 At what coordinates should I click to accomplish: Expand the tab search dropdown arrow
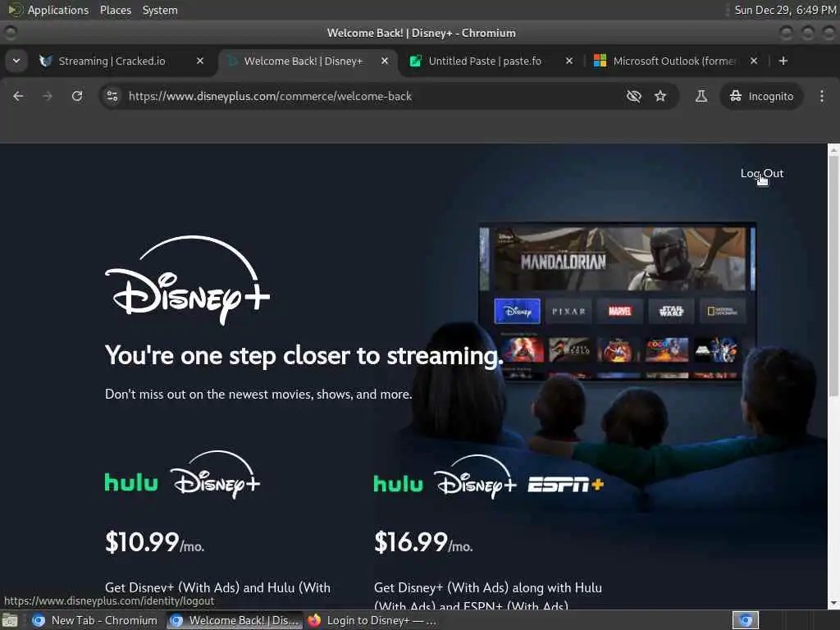16,61
